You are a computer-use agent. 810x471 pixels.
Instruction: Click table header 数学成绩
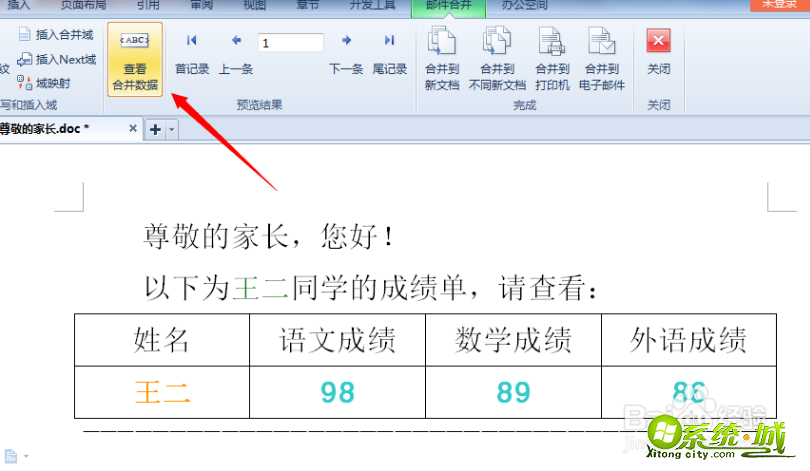pyautogui.click(x=513, y=340)
